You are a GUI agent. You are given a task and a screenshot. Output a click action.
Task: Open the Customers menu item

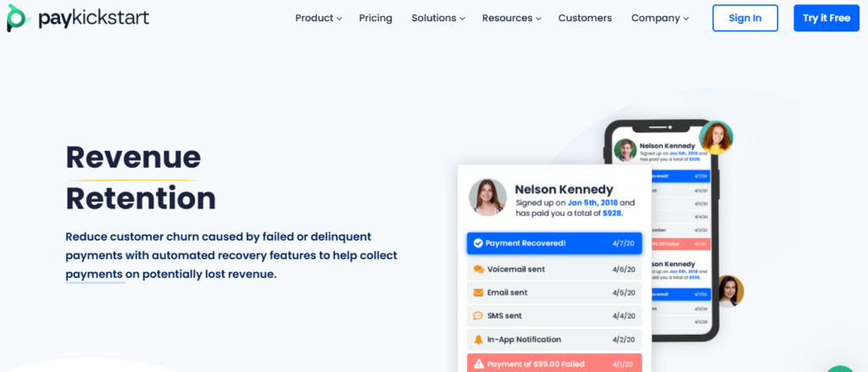click(585, 18)
